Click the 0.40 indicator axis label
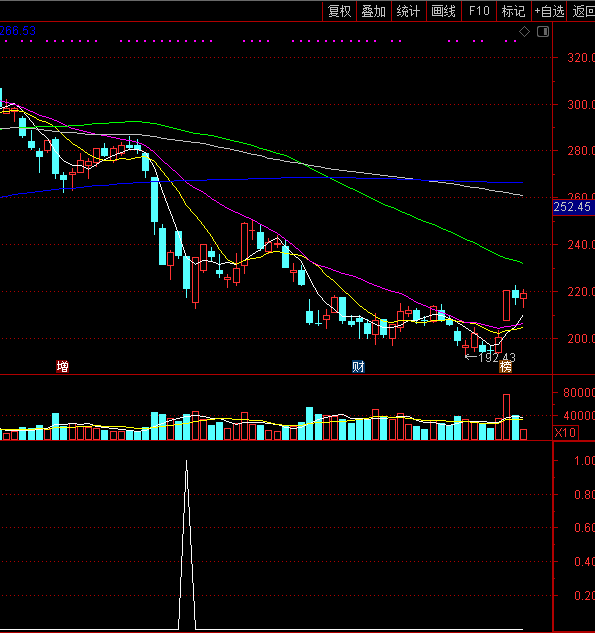The height and width of the screenshot is (633, 595). tap(584, 562)
